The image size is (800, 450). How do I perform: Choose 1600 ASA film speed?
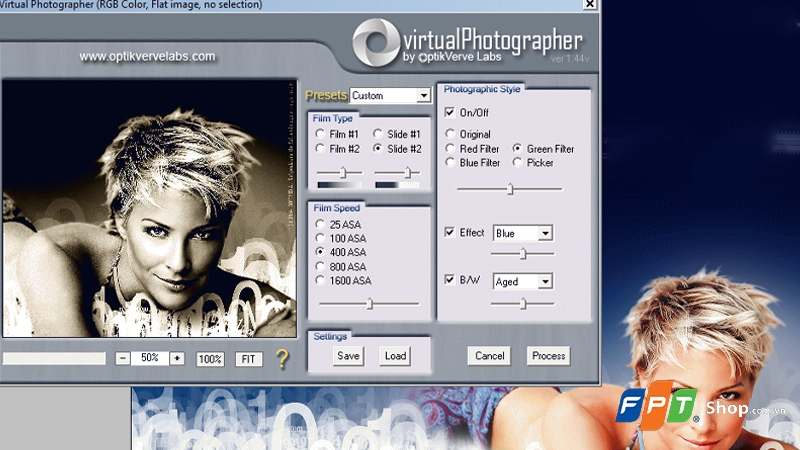click(320, 280)
